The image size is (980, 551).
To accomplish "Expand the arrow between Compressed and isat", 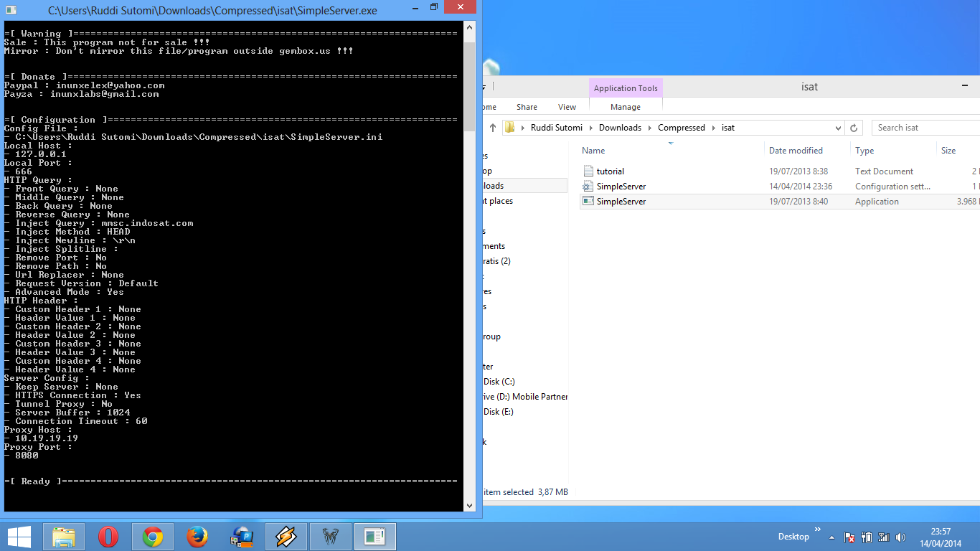I will tap(713, 128).
